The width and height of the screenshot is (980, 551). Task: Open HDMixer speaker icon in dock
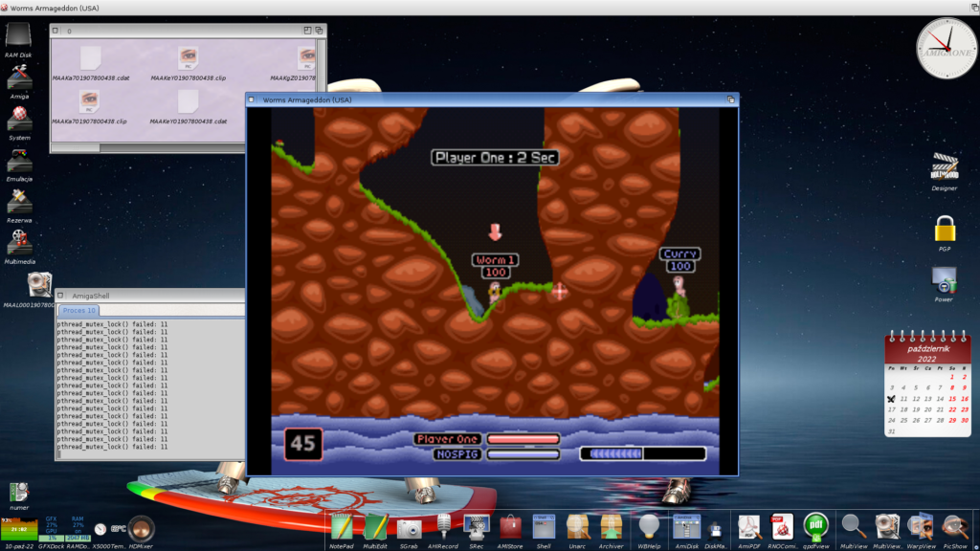point(142,528)
